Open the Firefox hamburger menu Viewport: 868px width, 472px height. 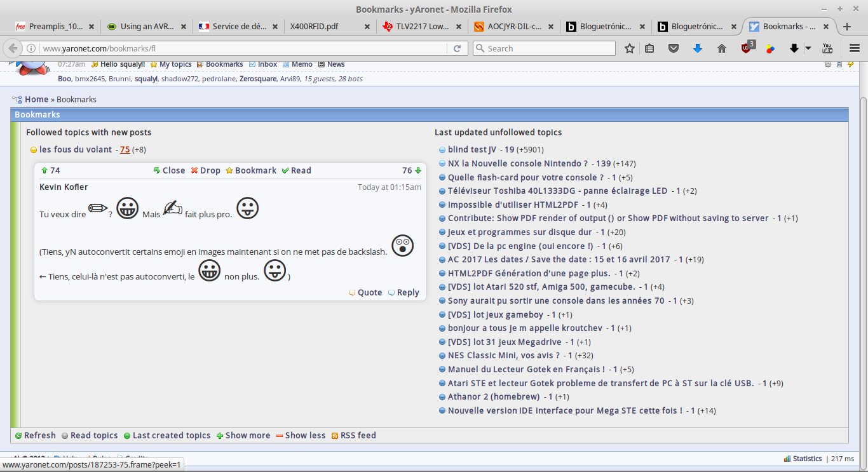(855, 48)
